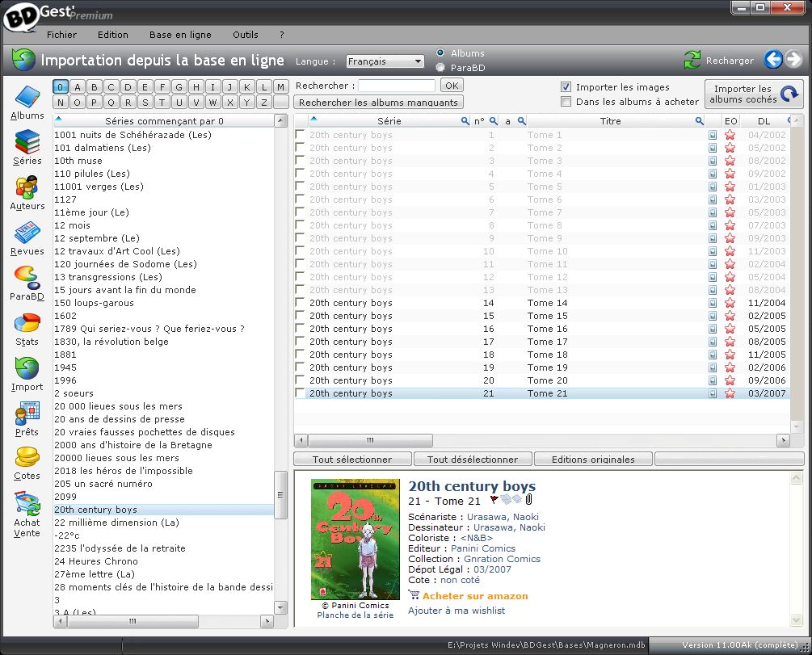
Task: Click series list horizontal scrollbar thumb
Action: pyautogui.click(x=133, y=621)
